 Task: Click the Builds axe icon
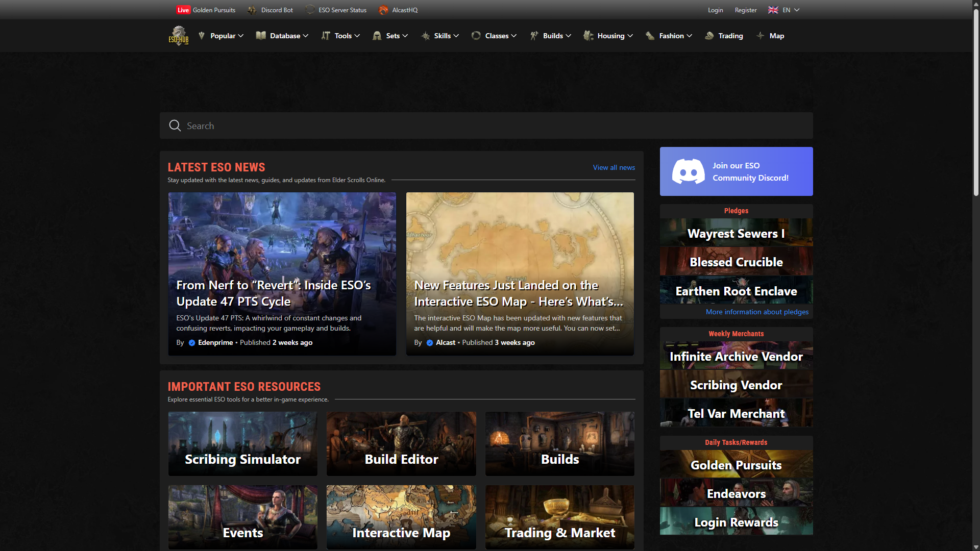click(x=534, y=36)
